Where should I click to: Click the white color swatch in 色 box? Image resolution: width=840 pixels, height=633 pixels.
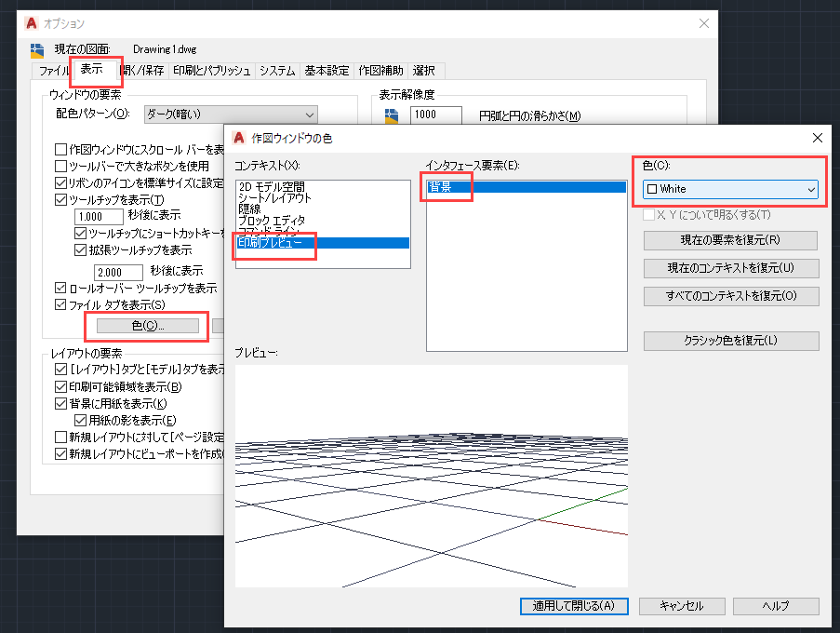pyautogui.click(x=651, y=189)
